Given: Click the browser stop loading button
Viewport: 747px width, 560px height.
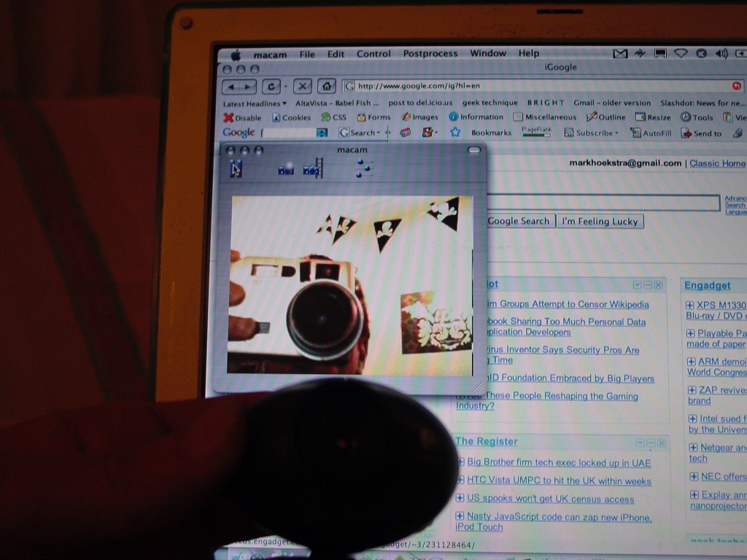Looking at the screenshot, I should point(303,86).
